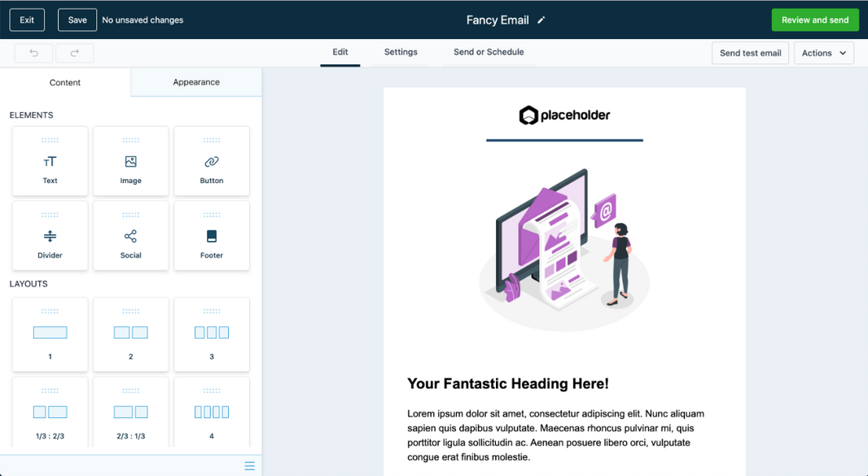Click the pencil icon to rename Fancy Email
Screen dimensions: 868x476
541,20
